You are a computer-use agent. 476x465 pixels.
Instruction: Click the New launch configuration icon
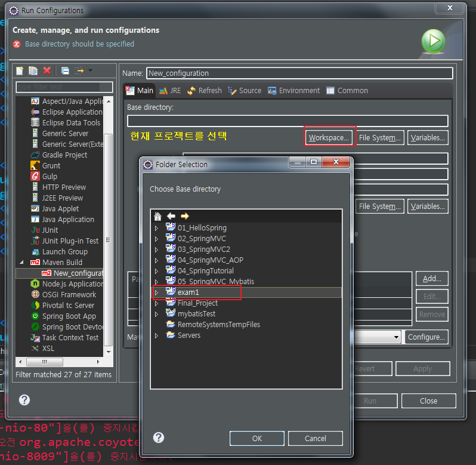20,71
